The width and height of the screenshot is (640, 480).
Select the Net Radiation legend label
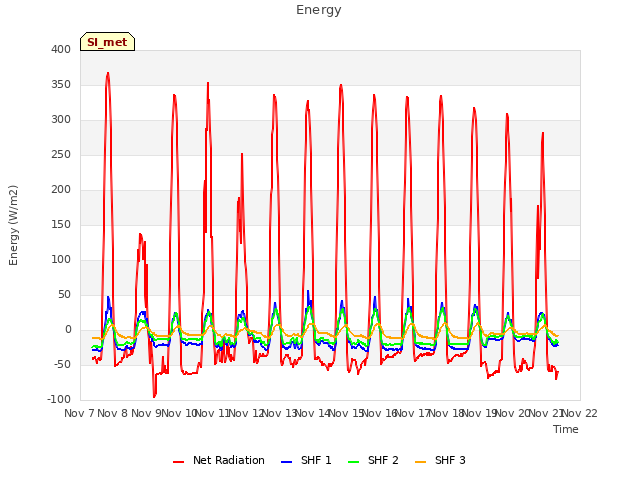coord(229,460)
